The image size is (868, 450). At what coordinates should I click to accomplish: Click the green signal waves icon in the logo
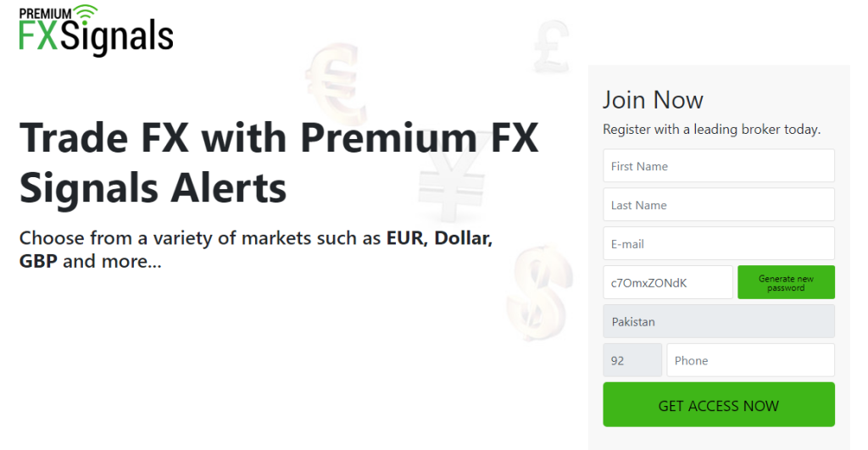coord(85,13)
